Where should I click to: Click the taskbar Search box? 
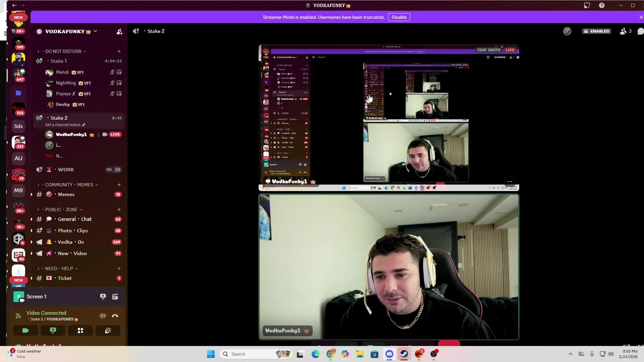click(x=256, y=354)
